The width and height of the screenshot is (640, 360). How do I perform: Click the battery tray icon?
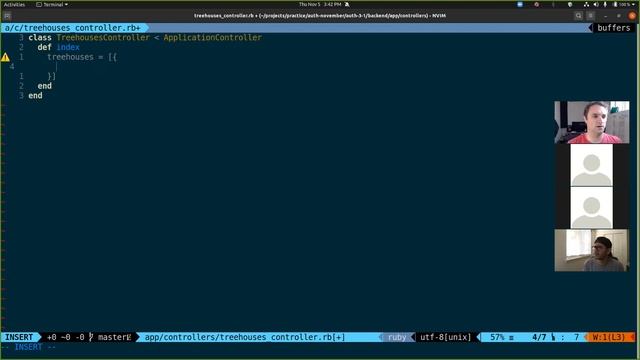(x=615, y=4)
